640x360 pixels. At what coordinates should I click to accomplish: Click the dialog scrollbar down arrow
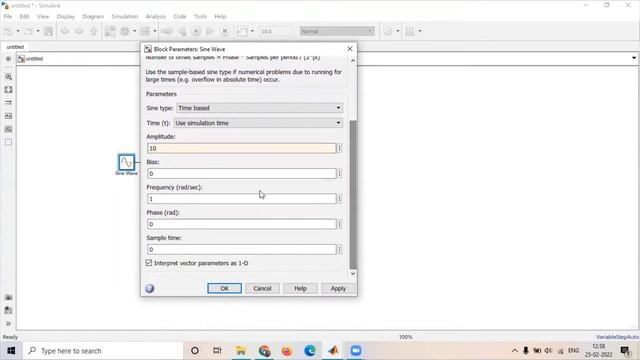pyautogui.click(x=353, y=273)
